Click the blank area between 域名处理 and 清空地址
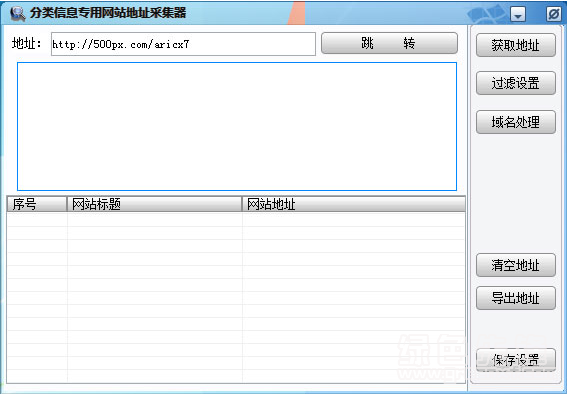This screenshot has height=394, width=567. [x=516, y=194]
